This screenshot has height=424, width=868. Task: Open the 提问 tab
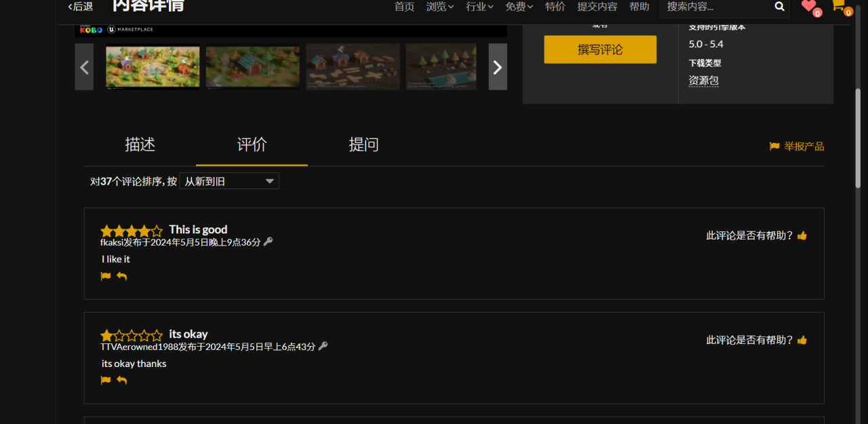point(363,144)
